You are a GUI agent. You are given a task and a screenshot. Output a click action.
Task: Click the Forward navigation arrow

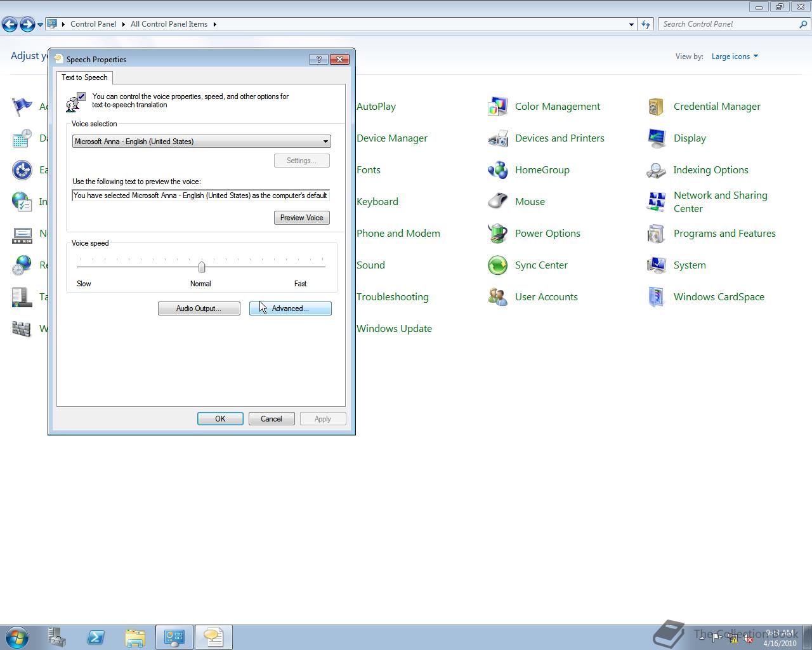point(27,24)
